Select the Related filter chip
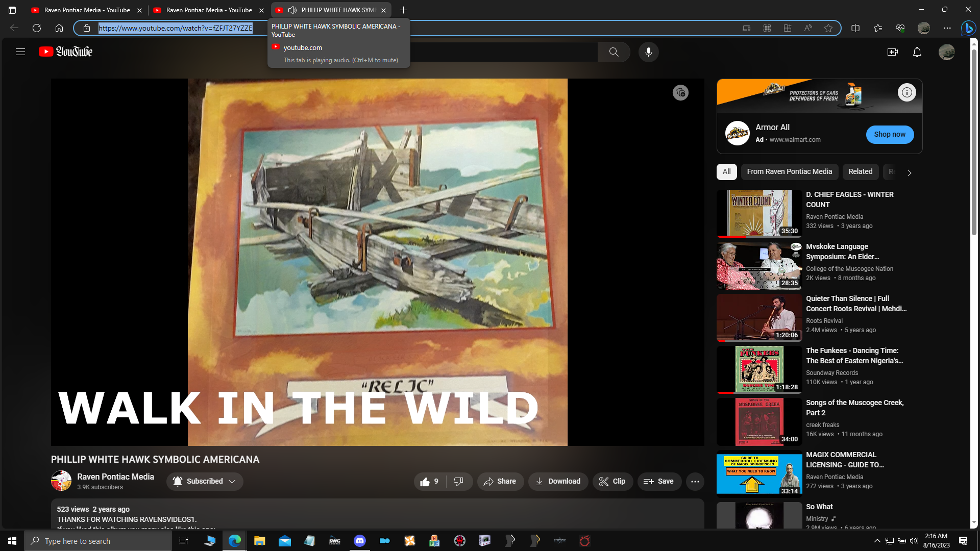980x551 pixels. tap(860, 171)
